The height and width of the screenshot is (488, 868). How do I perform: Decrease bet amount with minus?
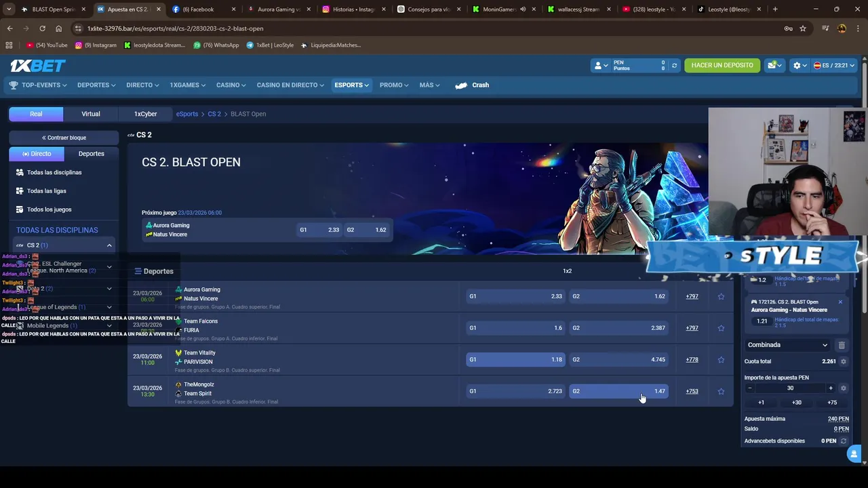click(749, 388)
